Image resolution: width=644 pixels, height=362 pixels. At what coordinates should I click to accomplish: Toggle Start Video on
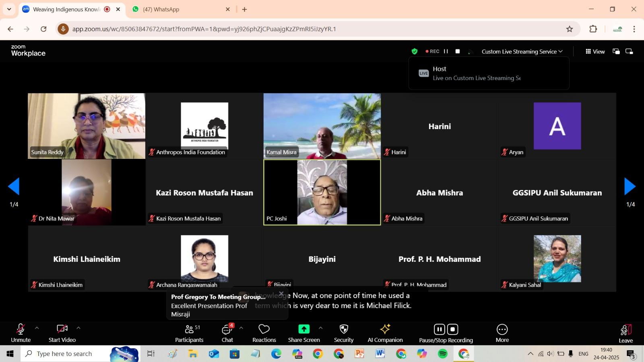pyautogui.click(x=62, y=333)
